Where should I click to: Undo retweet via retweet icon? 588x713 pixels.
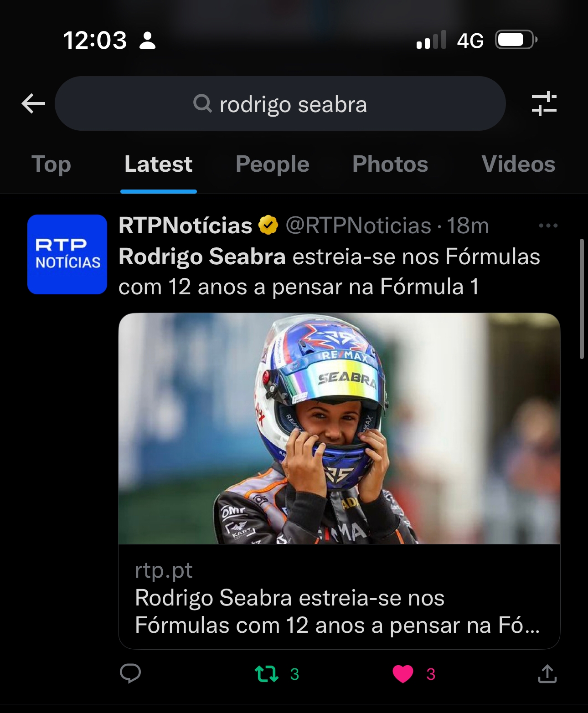tap(267, 673)
